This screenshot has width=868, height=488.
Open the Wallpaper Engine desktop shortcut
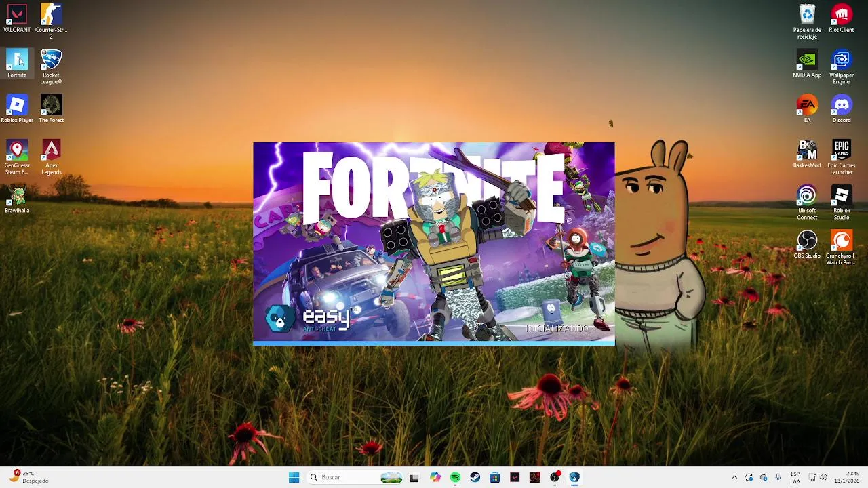tap(841, 66)
